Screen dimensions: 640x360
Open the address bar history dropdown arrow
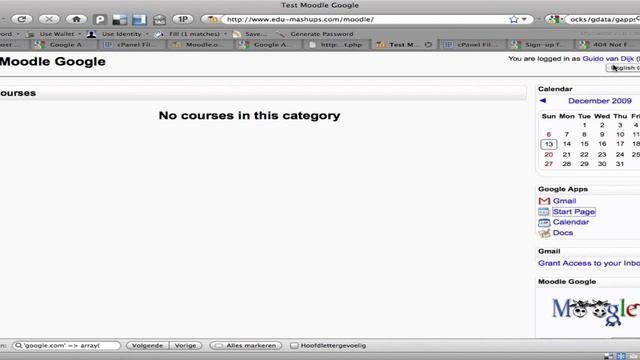coord(524,19)
